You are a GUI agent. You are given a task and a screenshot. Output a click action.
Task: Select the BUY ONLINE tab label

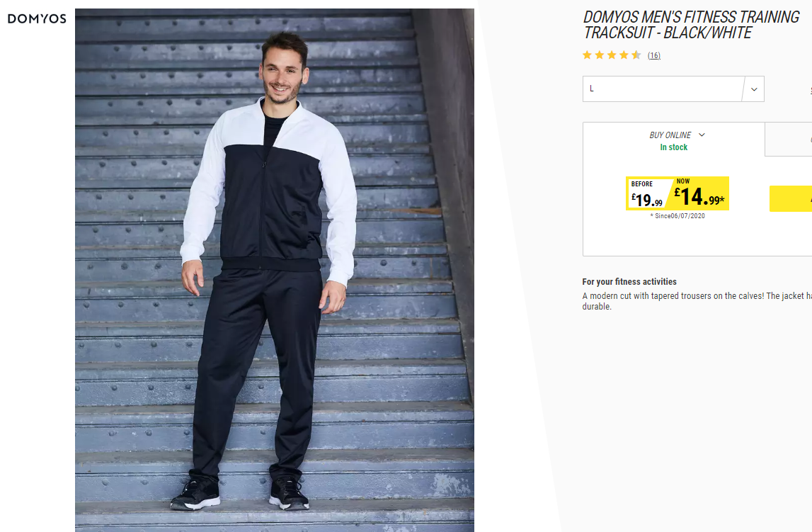tap(670, 135)
